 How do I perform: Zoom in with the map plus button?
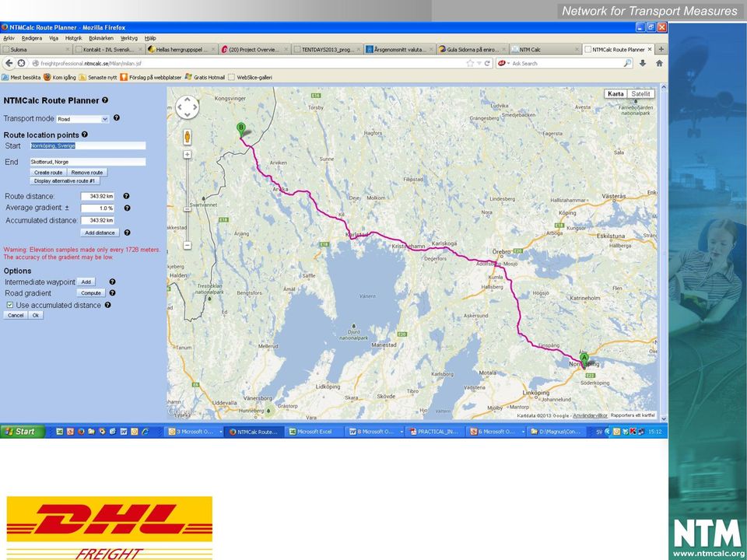point(188,154)
